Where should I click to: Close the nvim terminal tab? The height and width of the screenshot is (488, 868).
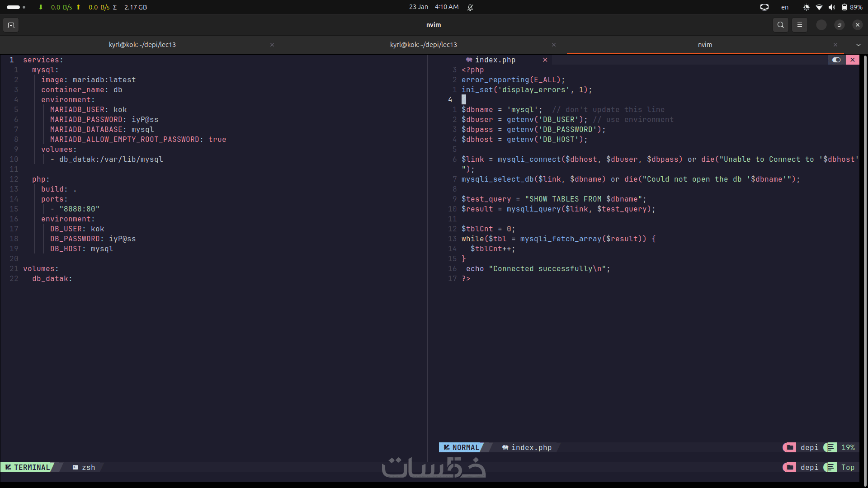tap(835, 45)
